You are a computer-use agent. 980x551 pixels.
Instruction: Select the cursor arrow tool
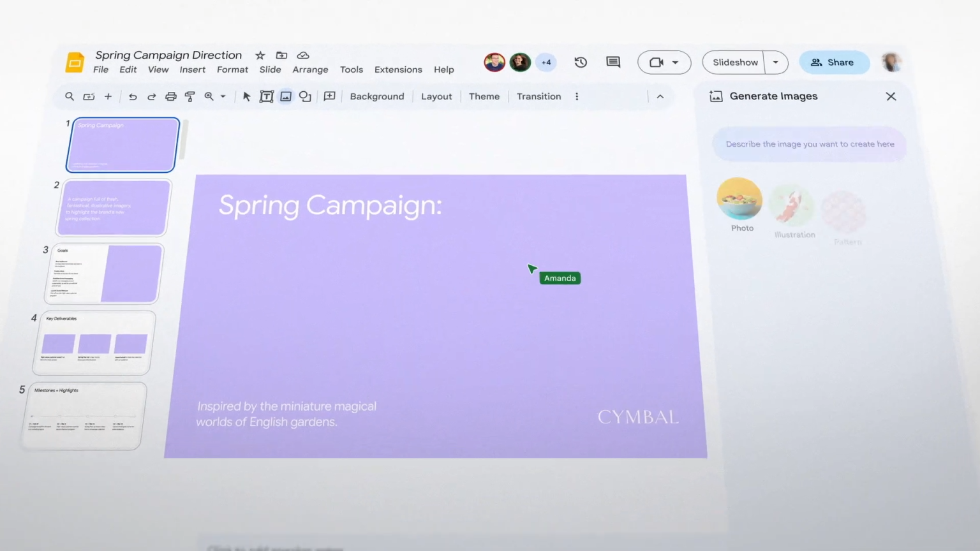246,96
